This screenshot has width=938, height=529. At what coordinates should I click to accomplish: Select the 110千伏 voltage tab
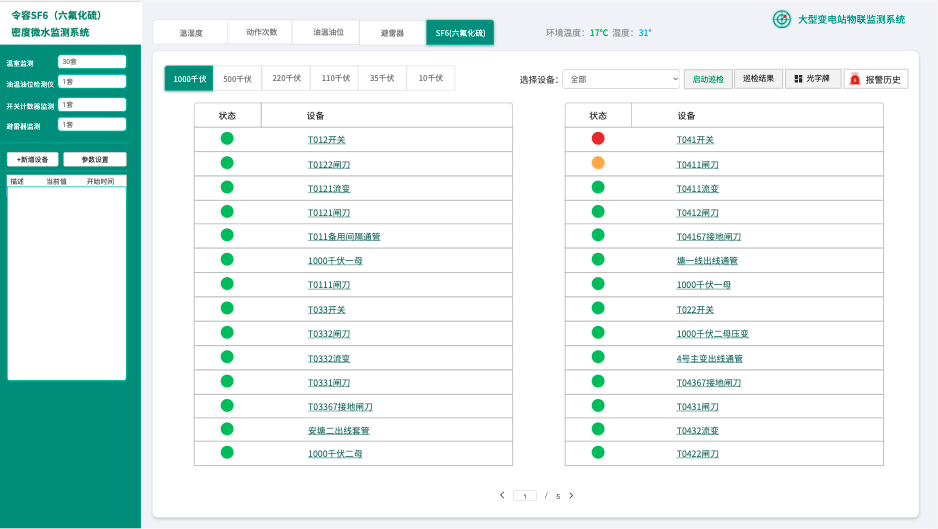(x=336, y=78)
